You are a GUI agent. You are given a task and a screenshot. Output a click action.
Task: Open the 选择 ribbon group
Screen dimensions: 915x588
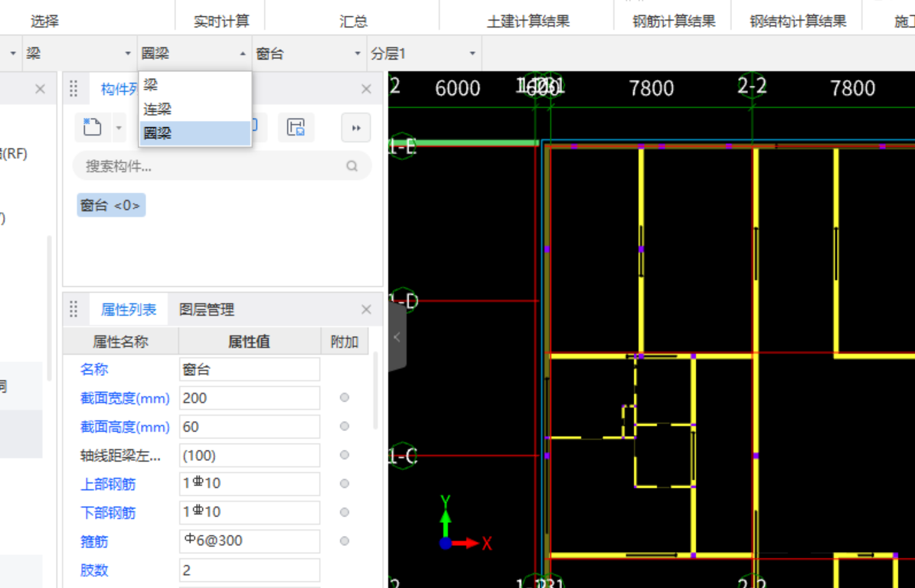coord(45,21)
